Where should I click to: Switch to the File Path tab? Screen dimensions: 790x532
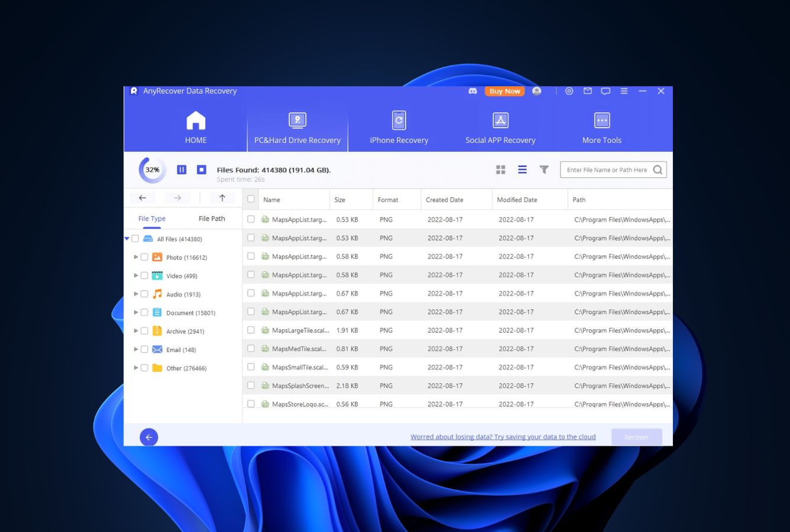coord(212,219)
